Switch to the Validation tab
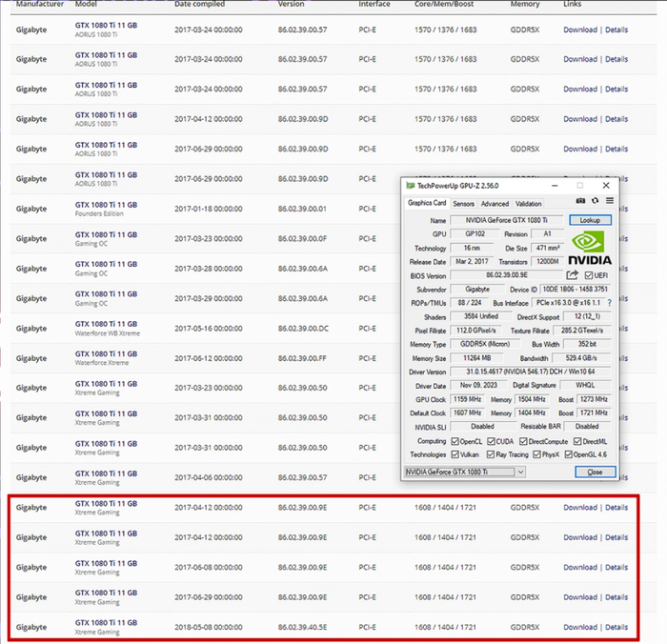 point(528,204)
